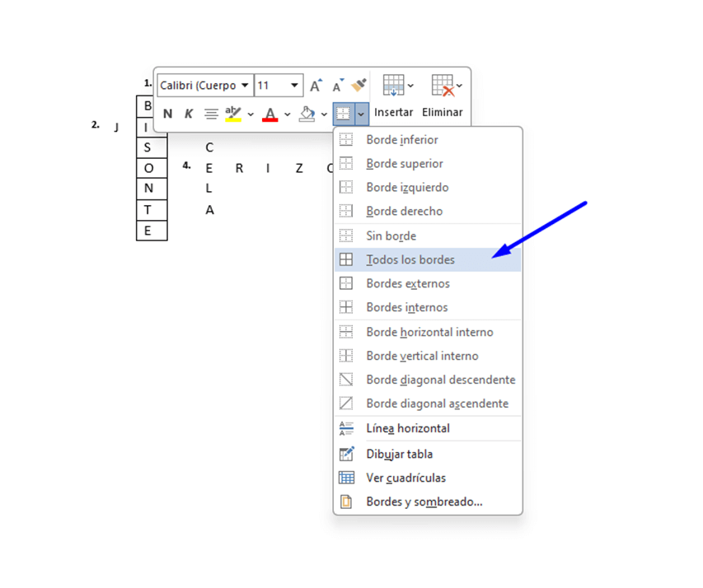Open Bordes y sombreado dialog
This screenshot has width=703, height=588.
428,502
